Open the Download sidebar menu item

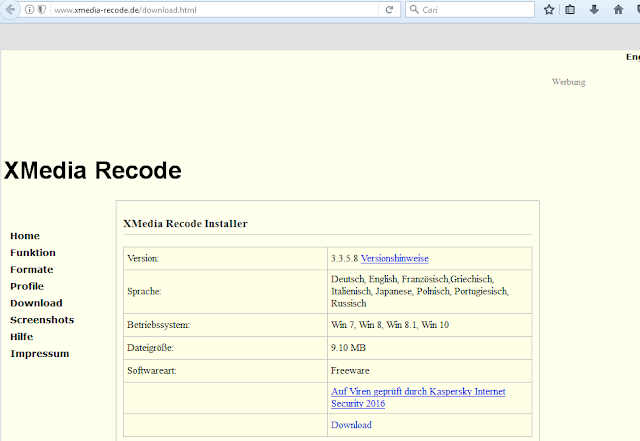pyautogui.click(x=36, y=303)
